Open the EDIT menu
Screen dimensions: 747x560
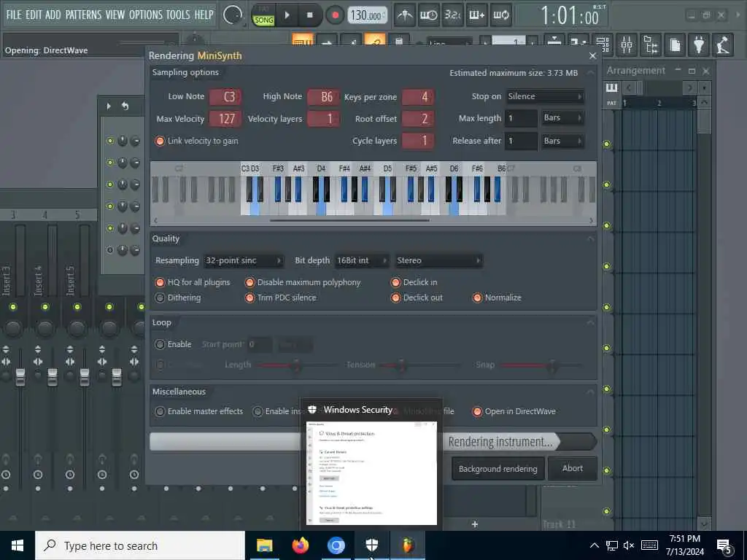point(34,15)
